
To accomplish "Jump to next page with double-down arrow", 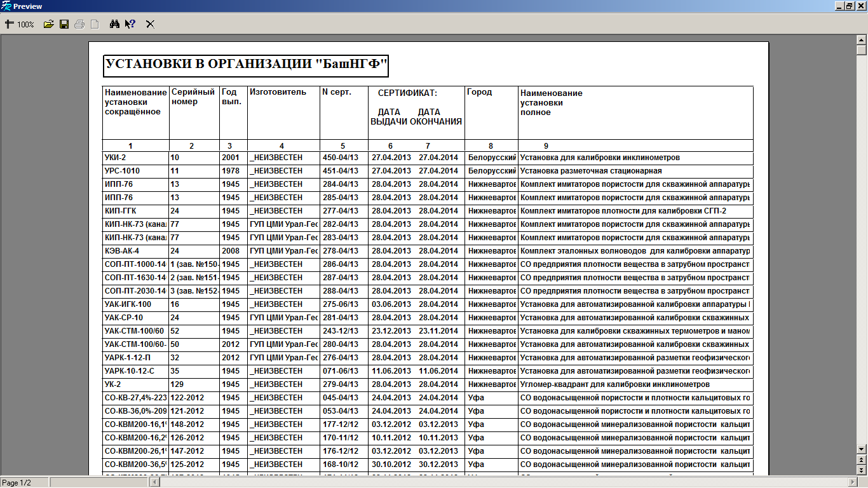I will pyautogui.click(x=862, y=469).
